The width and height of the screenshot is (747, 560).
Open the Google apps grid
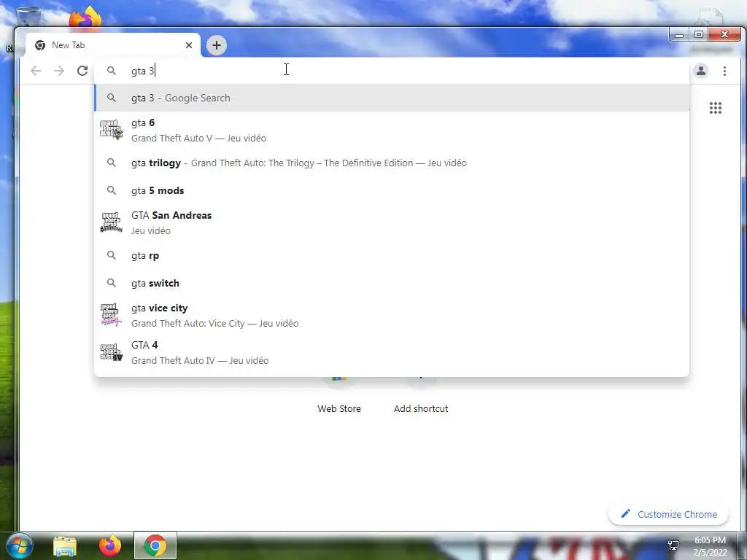point(715,108)
